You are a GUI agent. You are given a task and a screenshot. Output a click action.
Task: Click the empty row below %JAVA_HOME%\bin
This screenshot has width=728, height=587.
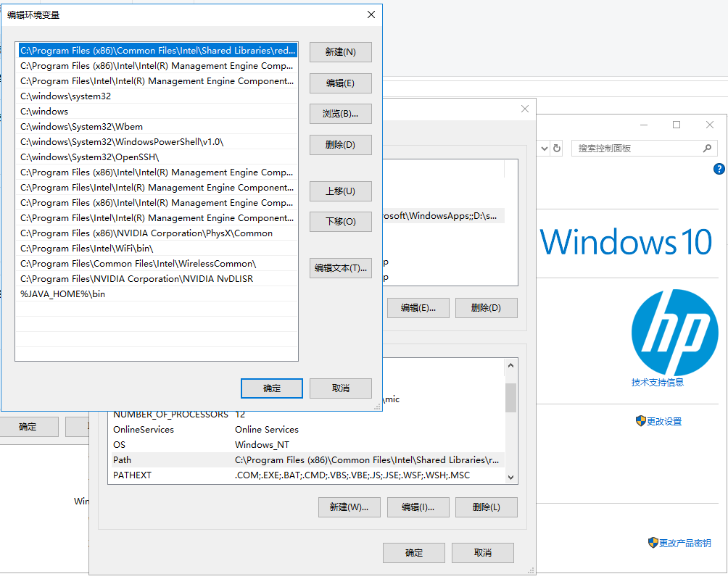(x=157, y=309)
